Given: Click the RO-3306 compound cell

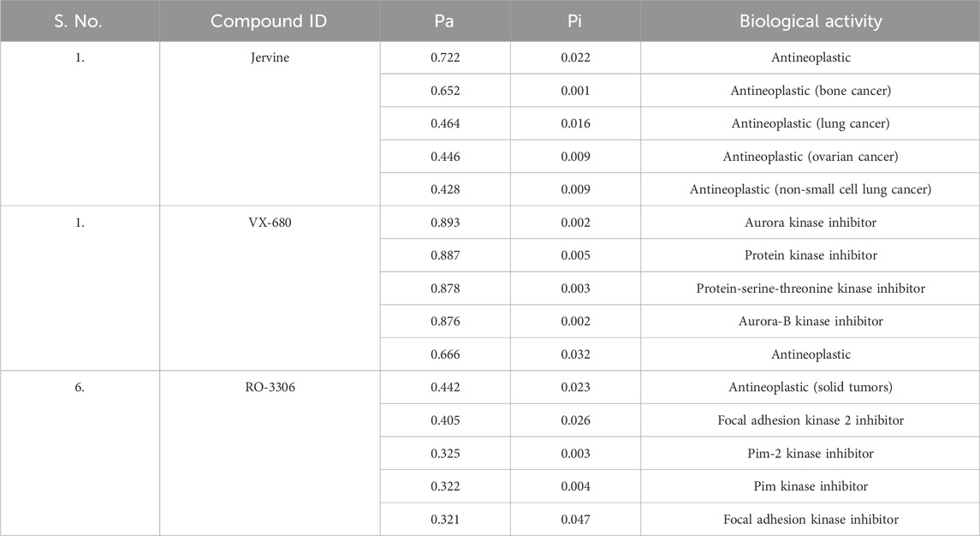Looking at the screenshot, I should (x=270, y=387).
